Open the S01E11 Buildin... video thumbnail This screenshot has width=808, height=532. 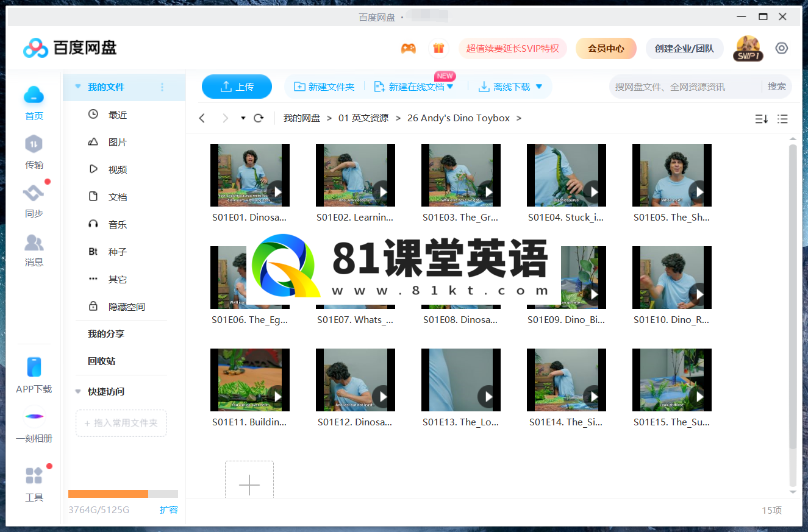tap(250, 380)
